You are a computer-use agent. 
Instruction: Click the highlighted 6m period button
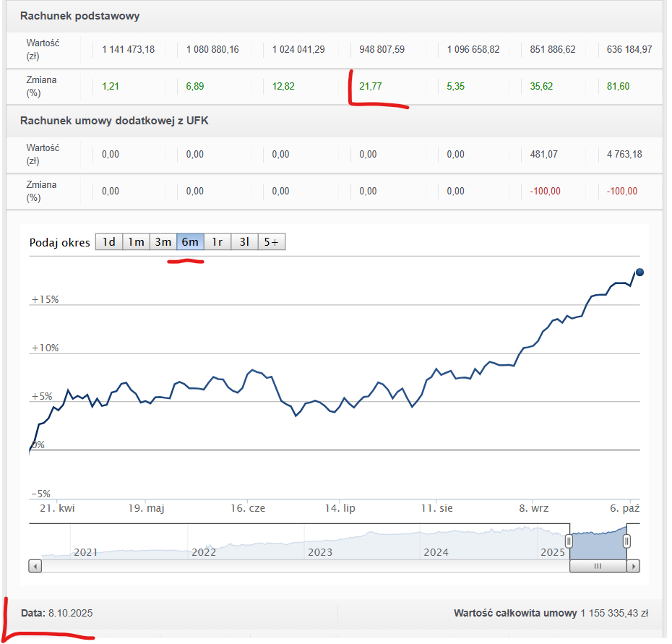pos(190,242)
